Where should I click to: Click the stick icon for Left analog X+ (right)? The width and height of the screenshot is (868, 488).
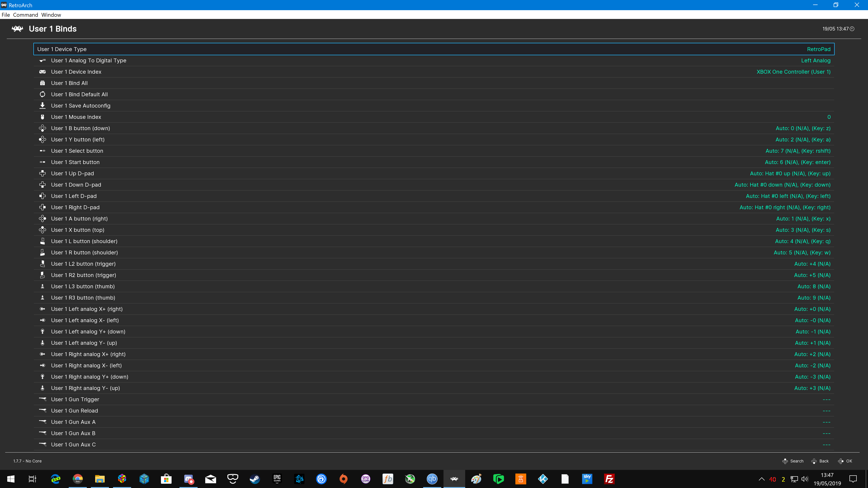coord(42,309)
